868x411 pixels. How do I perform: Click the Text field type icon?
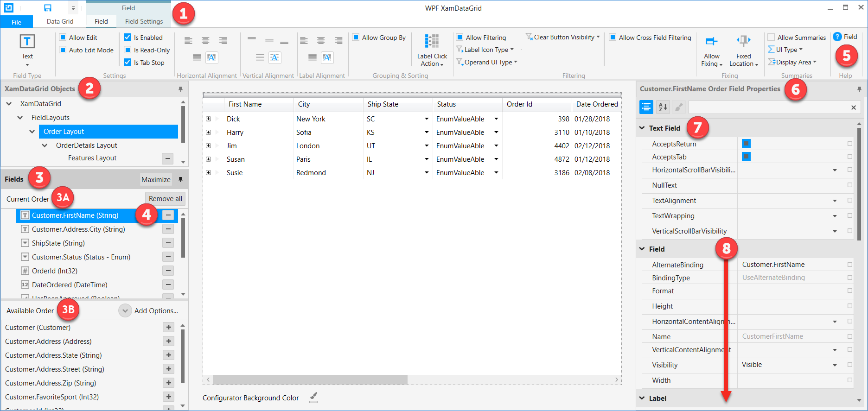[x=27, y=42]
